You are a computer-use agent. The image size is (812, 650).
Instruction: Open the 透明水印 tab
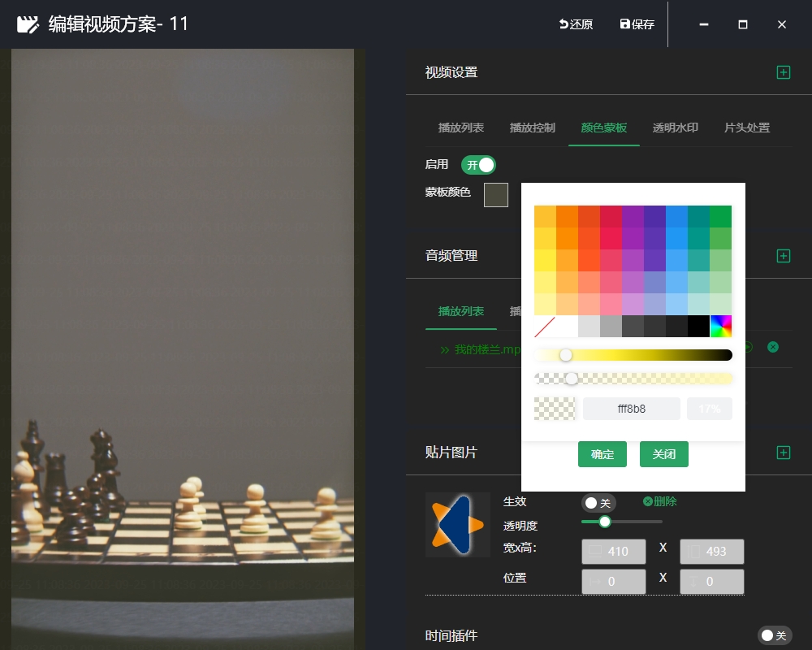(x=676, y=128)
